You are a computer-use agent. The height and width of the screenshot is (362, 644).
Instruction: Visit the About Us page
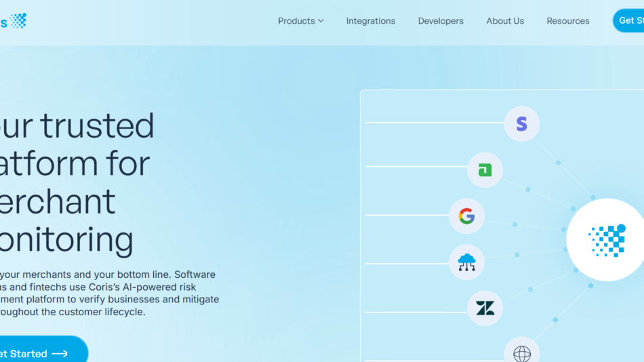[x=505, y=21]
